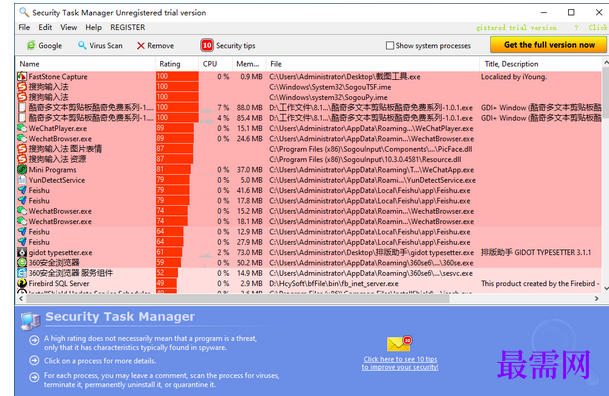The image size is (609, 396).
Task: Select the YunDetectService process icon
Action: click(x=22, y=180)
